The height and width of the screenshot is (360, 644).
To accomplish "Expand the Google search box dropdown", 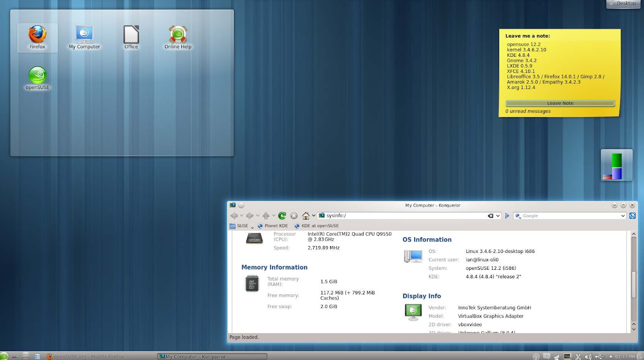I will (623, 216).
